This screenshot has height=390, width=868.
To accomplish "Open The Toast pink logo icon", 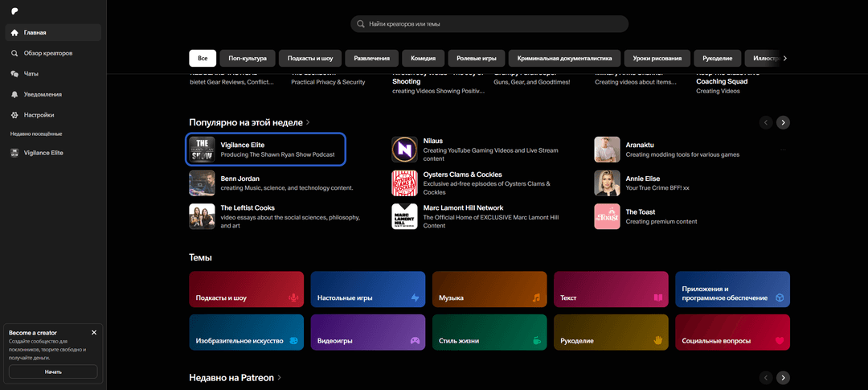I will 607,216.
